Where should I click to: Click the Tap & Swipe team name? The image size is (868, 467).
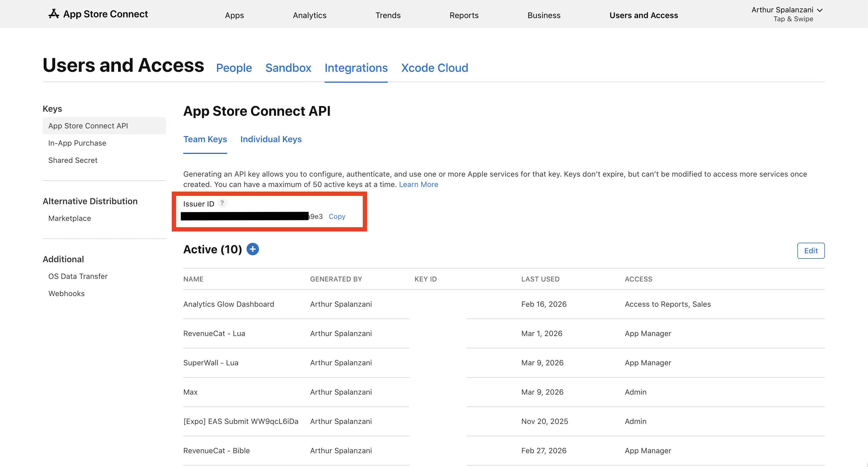coord(793,19)
